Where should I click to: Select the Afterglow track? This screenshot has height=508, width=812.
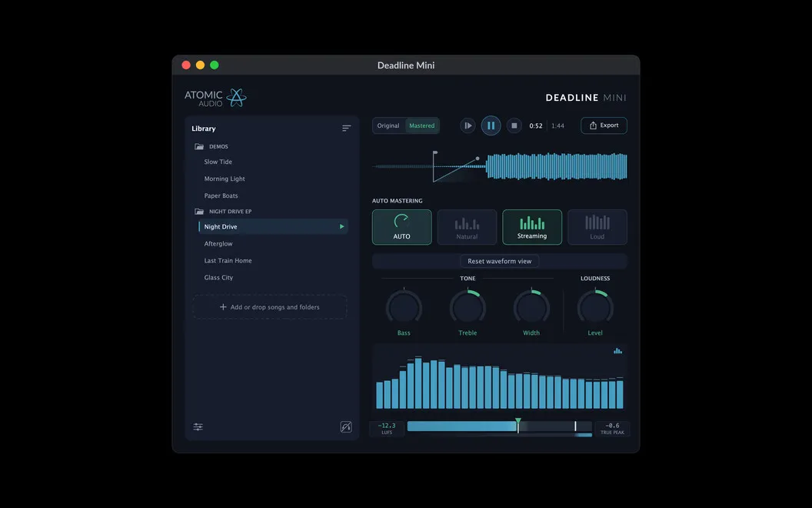tap(218, 244)
